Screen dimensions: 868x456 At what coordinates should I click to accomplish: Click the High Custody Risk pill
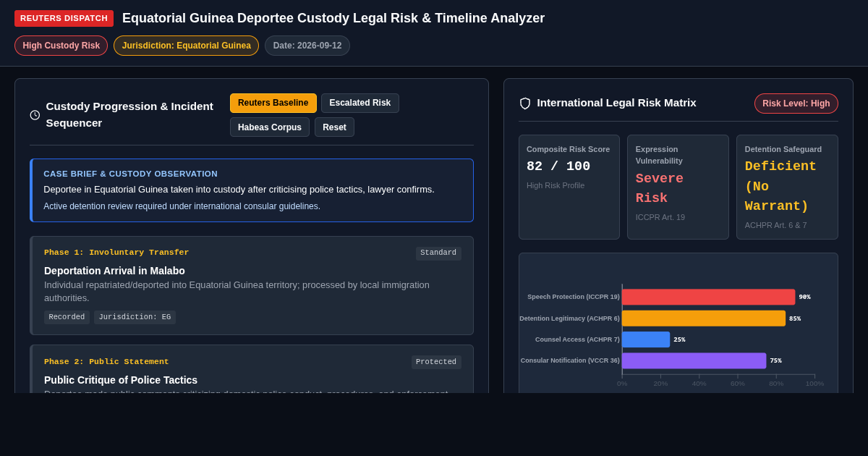[x=61, y=46]
